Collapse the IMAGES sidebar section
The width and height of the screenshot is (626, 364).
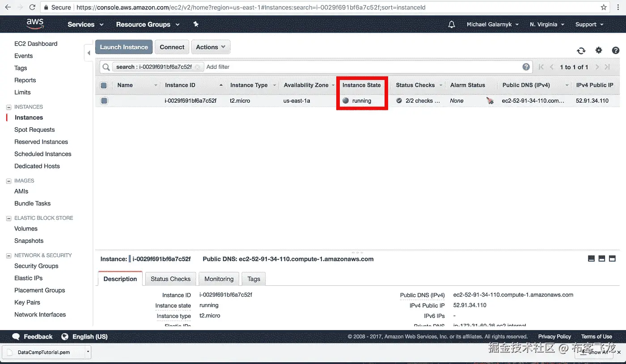pyautogui.click(x=8, y=181)
